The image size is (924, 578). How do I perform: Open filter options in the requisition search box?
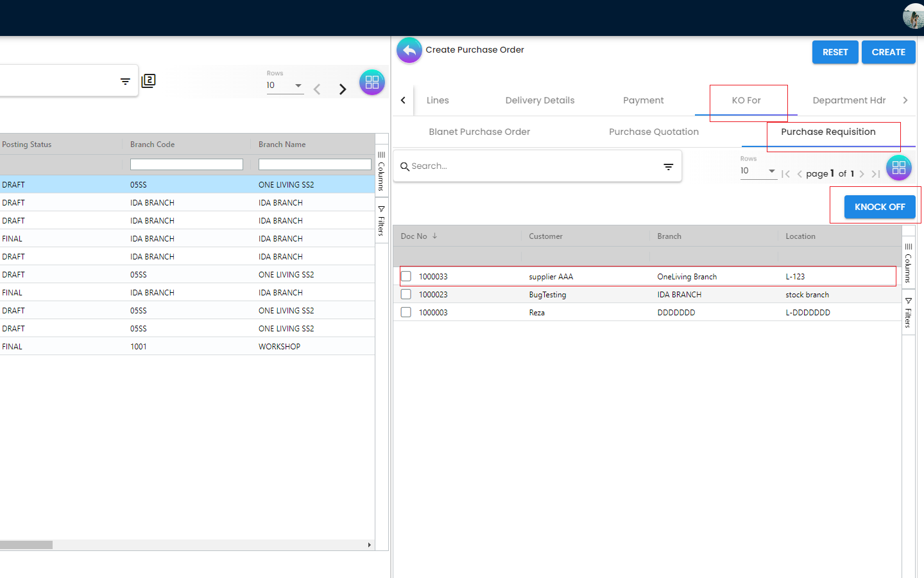pos(668,166)
